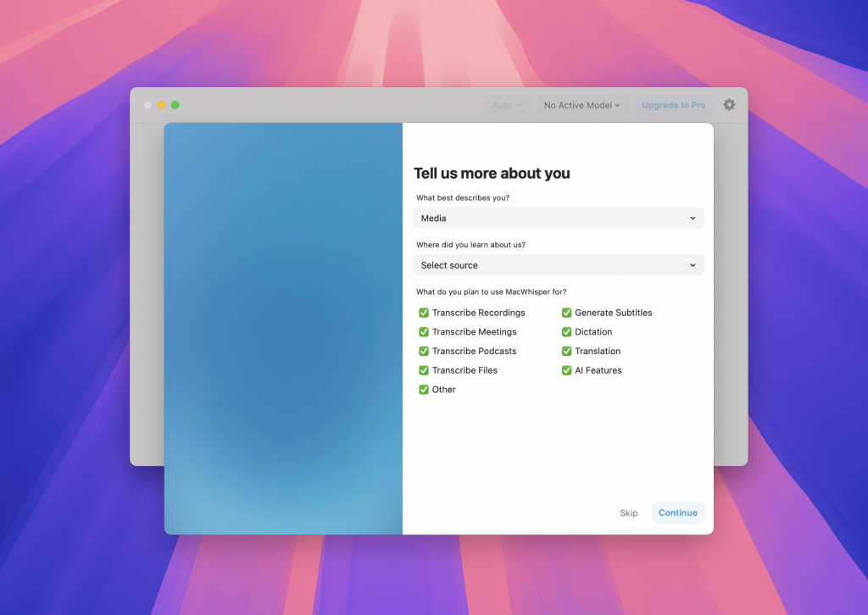Click Skip to bypass the survey

629,512
